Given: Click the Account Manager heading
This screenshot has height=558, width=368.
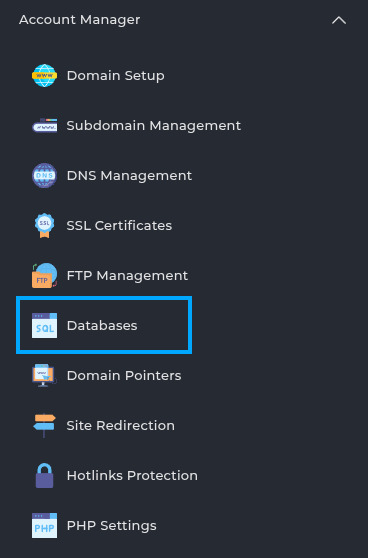Looking at the screenshot, I should click(79, 20).
